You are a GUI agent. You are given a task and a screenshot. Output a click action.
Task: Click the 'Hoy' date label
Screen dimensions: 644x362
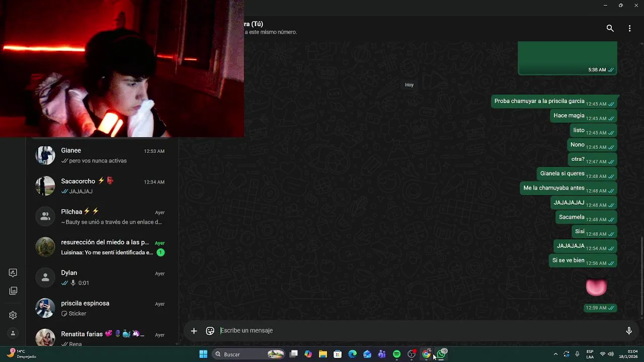[409, 85]
